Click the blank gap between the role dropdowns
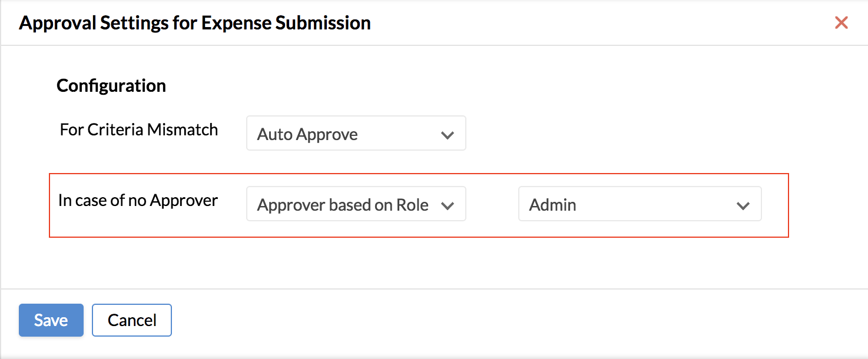 (492, 204)
